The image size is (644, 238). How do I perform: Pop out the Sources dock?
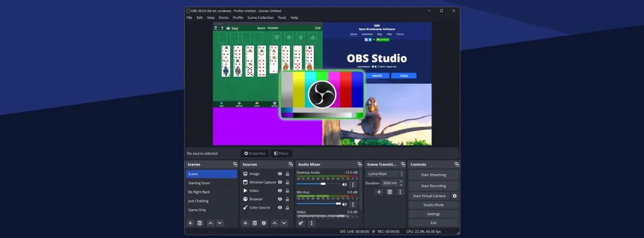coord(290,164)
